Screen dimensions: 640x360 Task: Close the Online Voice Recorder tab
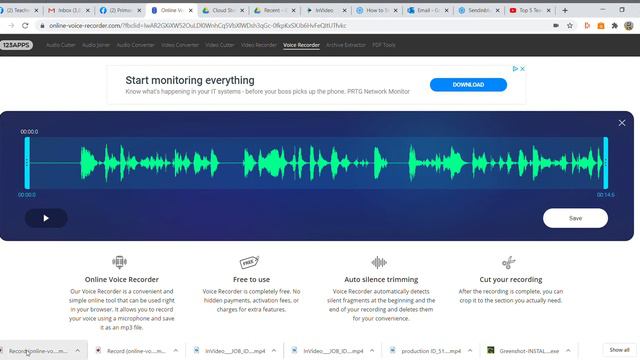(x=191, y=10)
